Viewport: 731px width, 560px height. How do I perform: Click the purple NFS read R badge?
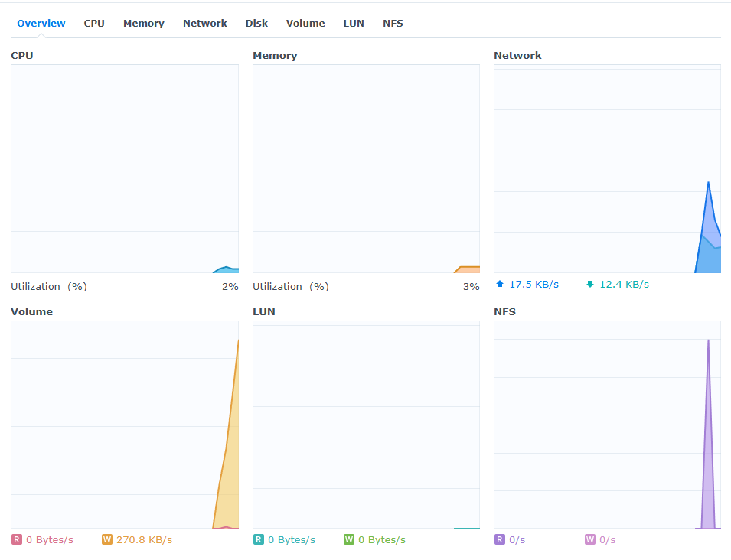tap(500, 539)
